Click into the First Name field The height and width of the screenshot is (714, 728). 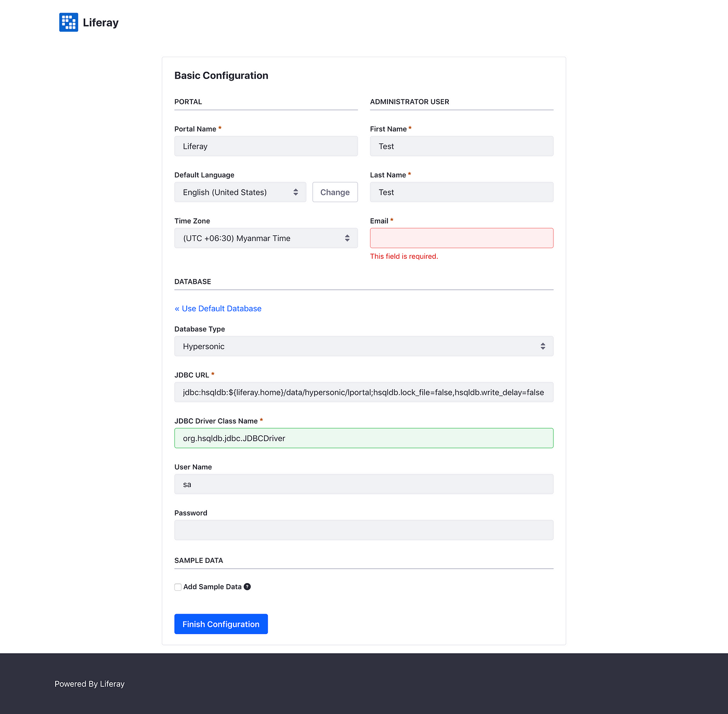pos(462,146)
